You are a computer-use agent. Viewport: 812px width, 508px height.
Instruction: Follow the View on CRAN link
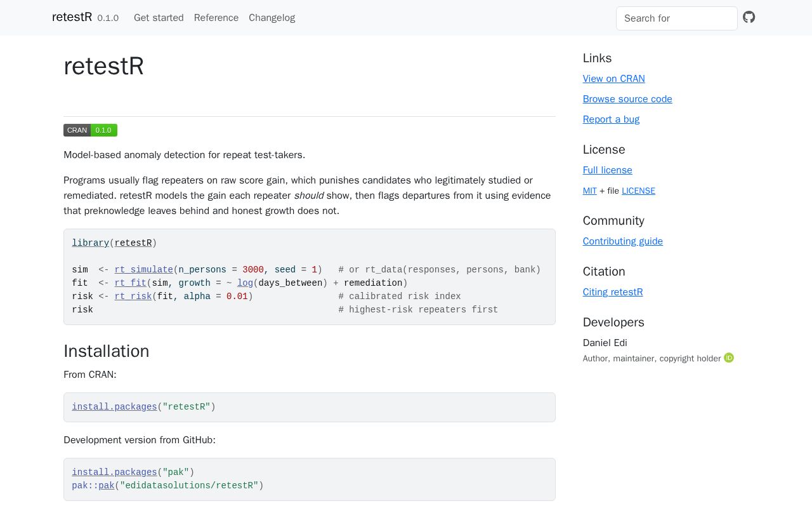614,79
